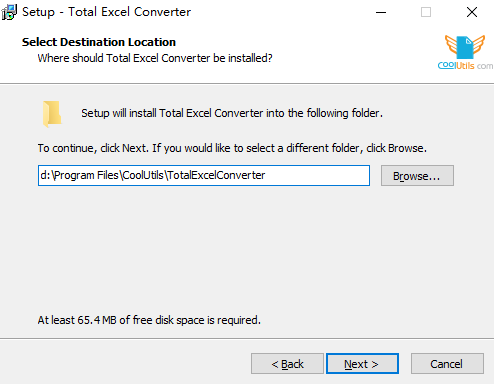Go to the previous step with Back
494x384 pixels.
pyautogui.click(x=287, y=364)
